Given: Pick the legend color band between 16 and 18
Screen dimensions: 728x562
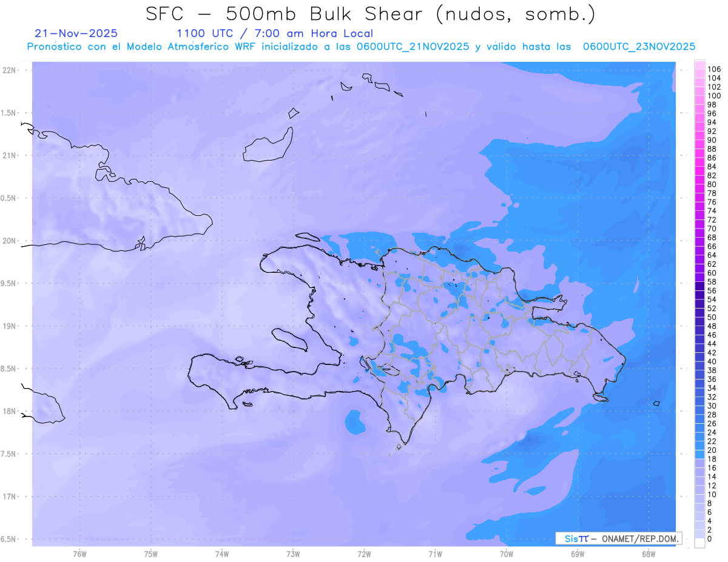Looking at the screenshot, I should click(699, 463).
